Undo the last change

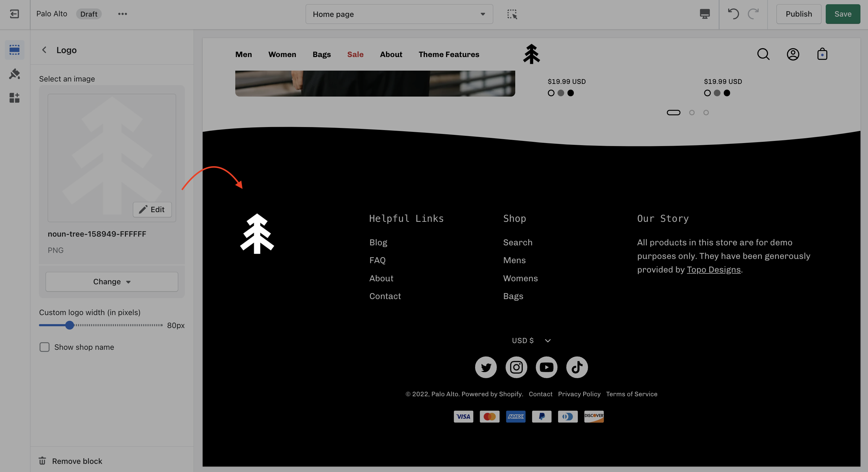(x=733, y=14)
